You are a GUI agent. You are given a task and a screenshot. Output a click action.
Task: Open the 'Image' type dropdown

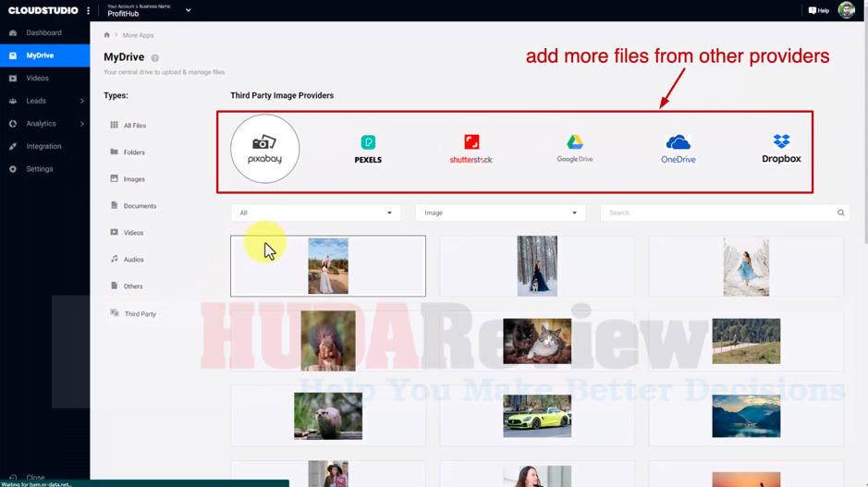[x=500, y=213]
